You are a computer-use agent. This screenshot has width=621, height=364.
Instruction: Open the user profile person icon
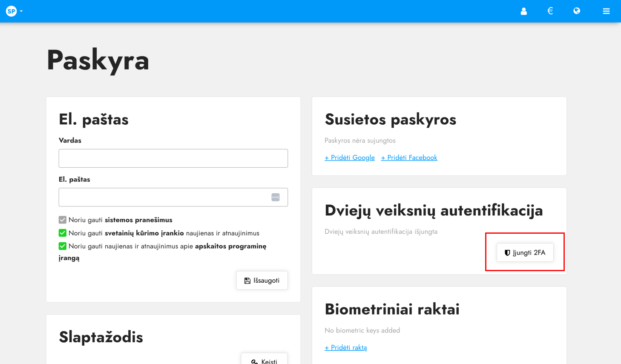click(x=523, y=11)
